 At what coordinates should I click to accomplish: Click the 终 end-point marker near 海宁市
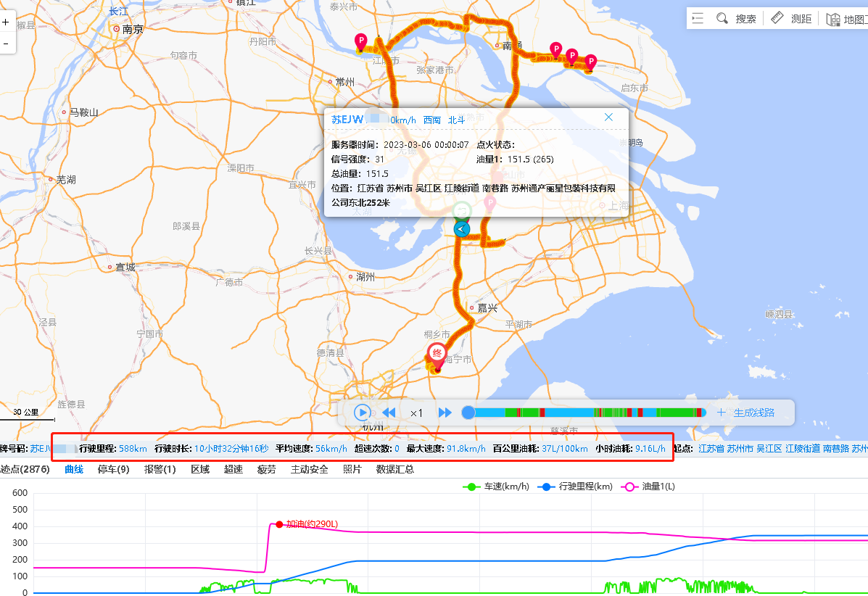coord(436,355)
